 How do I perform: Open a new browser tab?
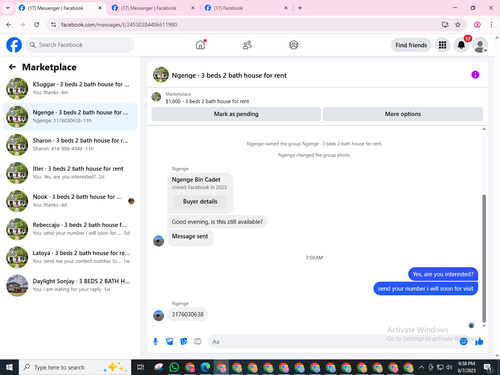[x=300, y=8]
